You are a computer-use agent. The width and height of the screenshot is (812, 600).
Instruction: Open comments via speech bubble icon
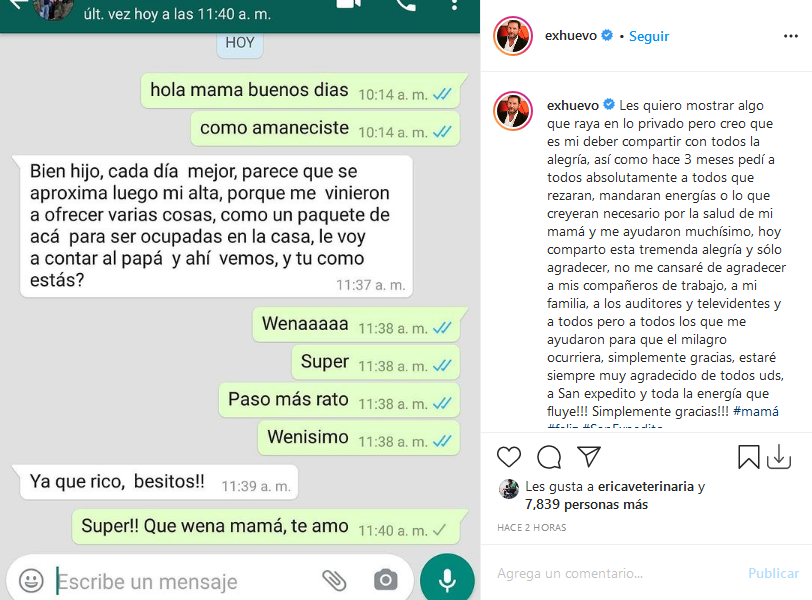pos(549,457)
